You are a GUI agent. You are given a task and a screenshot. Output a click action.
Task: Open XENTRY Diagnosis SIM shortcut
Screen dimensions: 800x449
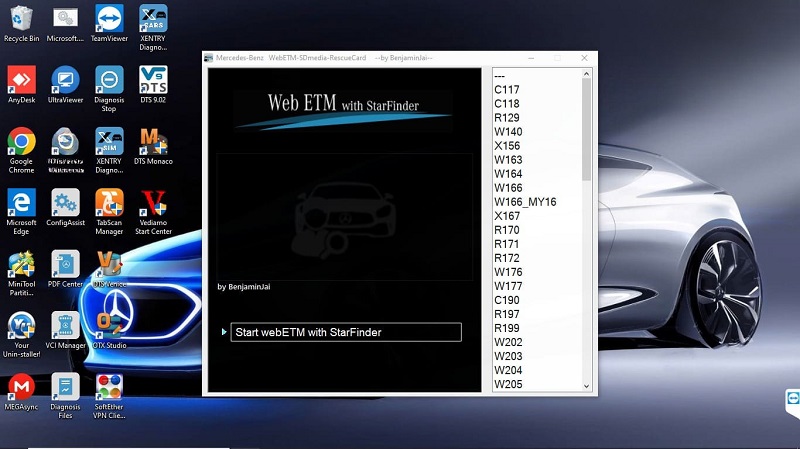point(109,151)
